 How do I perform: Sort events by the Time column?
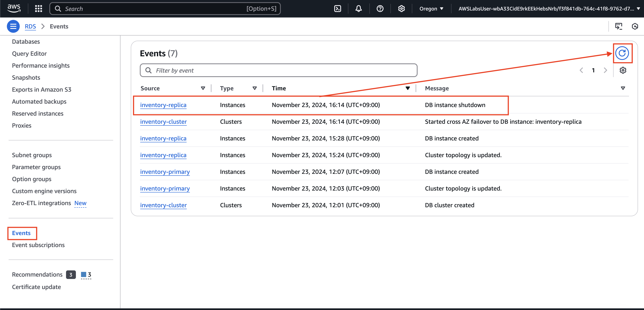tap(408, 88)
